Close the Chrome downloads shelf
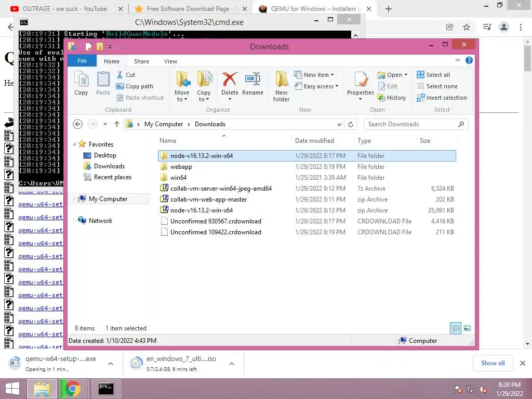 point(523,363)
